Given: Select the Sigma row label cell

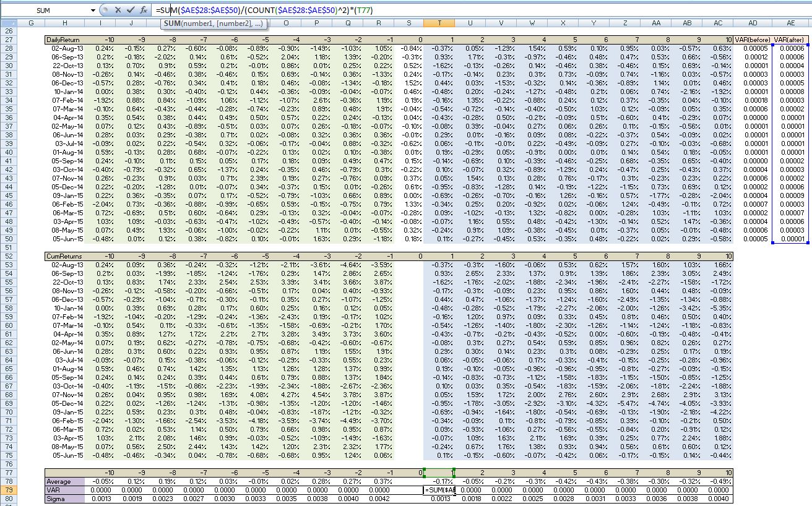Looking at the screenshot, I should pos(64,499).
